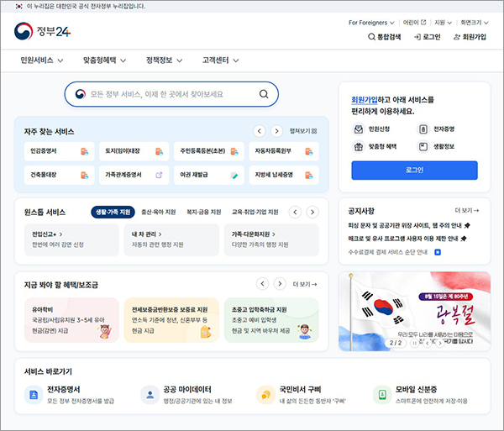This screenshot has height=431, width=504.
Task: Select the 생활·가족 지원 tab
Action: coord(113,212)
